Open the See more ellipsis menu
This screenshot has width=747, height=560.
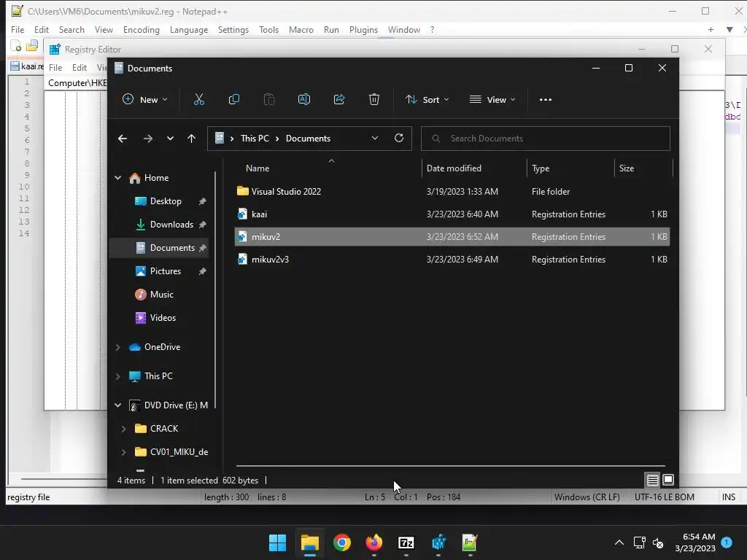coord(546,99)
